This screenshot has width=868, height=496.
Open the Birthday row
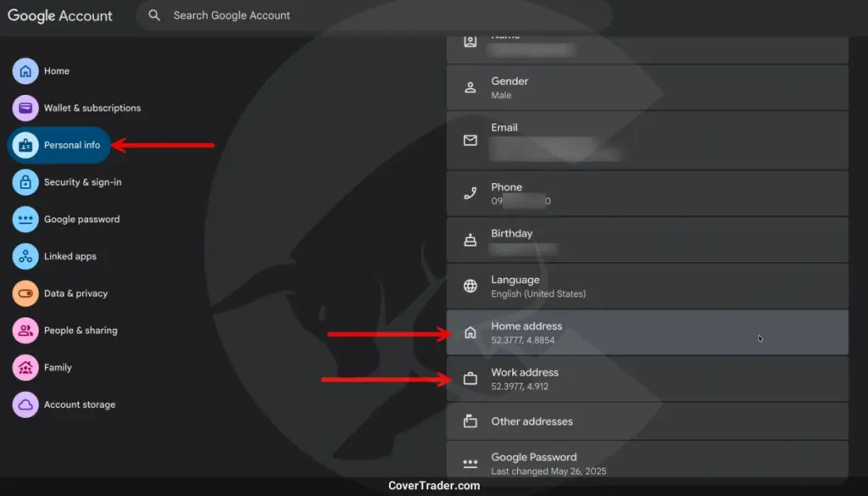[647, 240]
